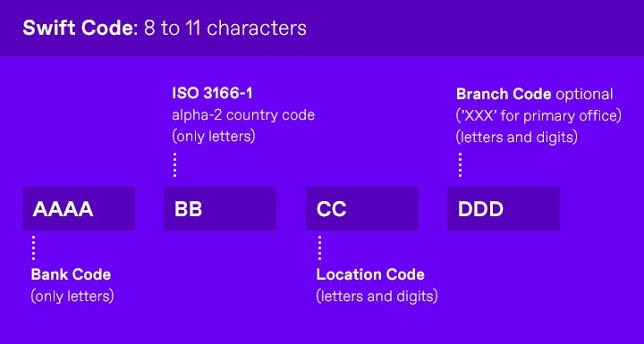Click dotted line above DDD box
The height and width of the screenshot is (344, 644).
(x=460, y=164)
